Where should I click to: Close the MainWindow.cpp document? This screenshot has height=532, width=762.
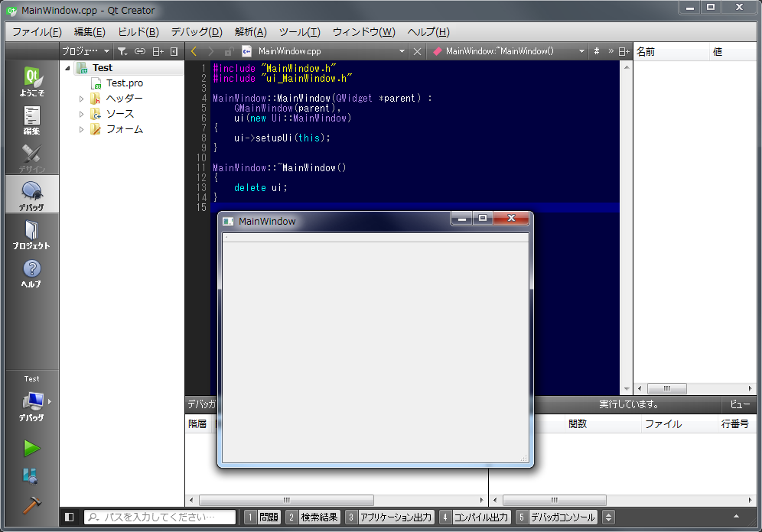point(417,51)
